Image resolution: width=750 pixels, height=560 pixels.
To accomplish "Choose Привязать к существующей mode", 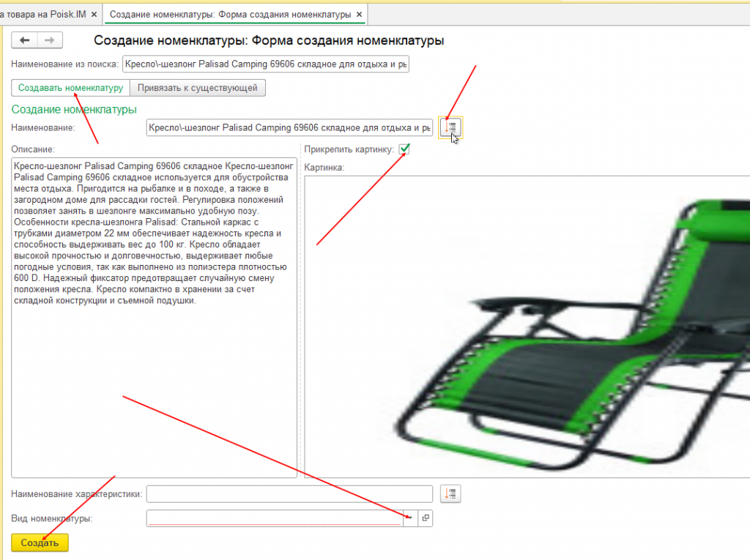I will point(198,88).
